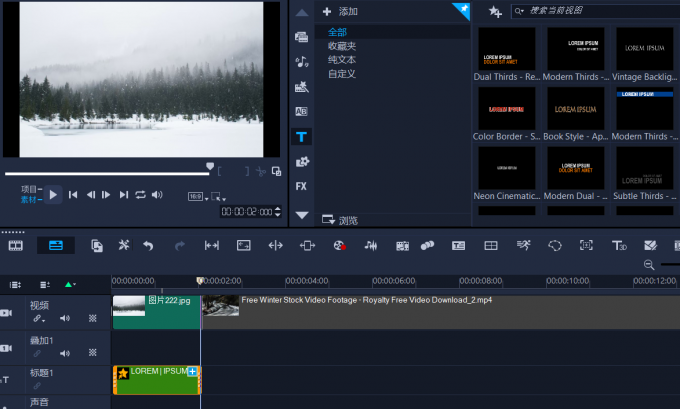
Task: Select the 纯文本 plain text category
Action: coord(342,60)
